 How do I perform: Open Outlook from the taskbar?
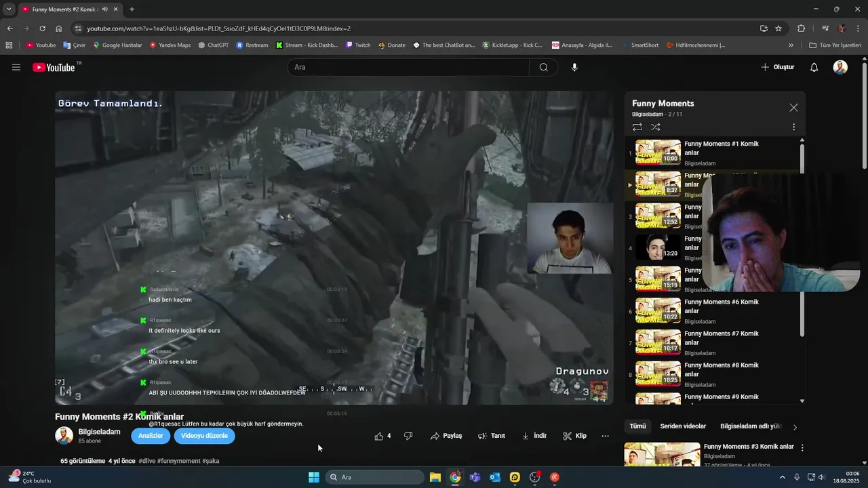tap(495, 477)
